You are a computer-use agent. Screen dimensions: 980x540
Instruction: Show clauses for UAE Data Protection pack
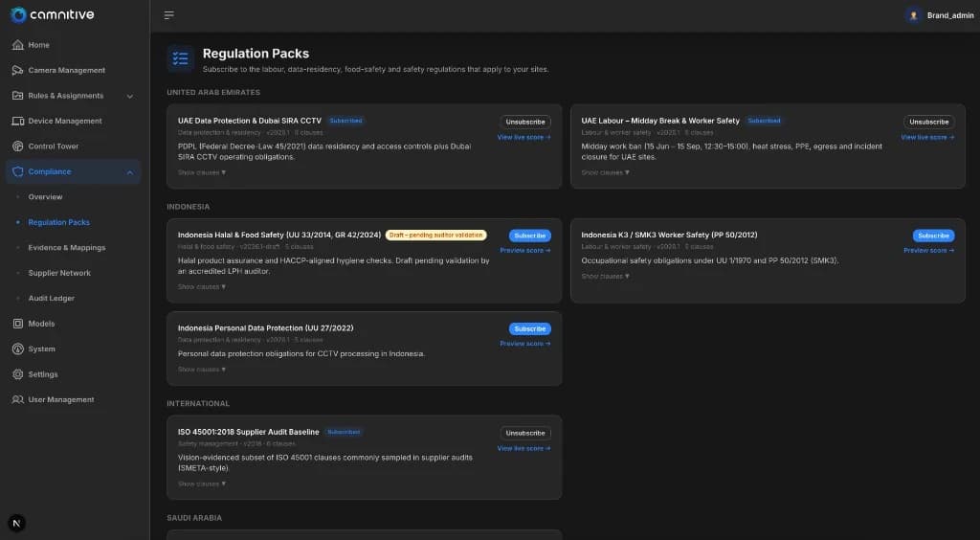point(202,172)
